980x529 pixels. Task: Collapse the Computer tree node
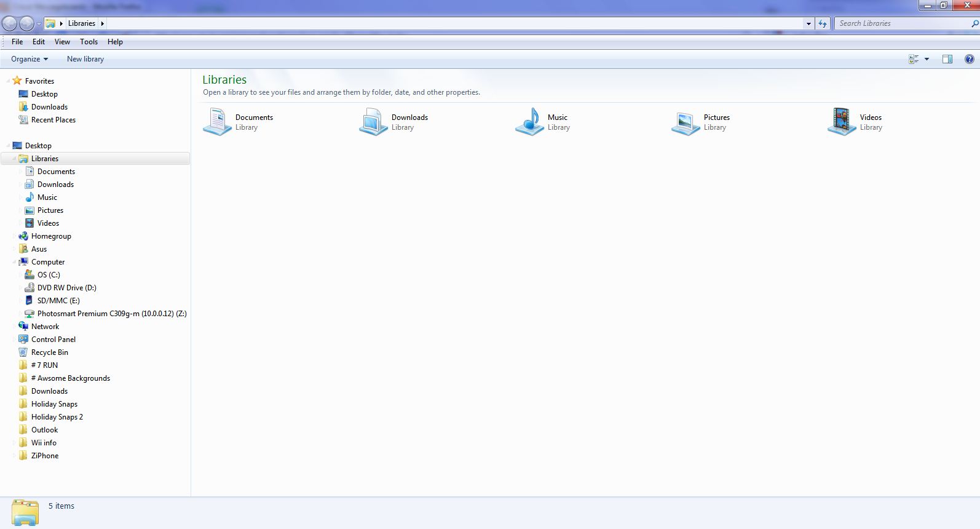(14, 262)
